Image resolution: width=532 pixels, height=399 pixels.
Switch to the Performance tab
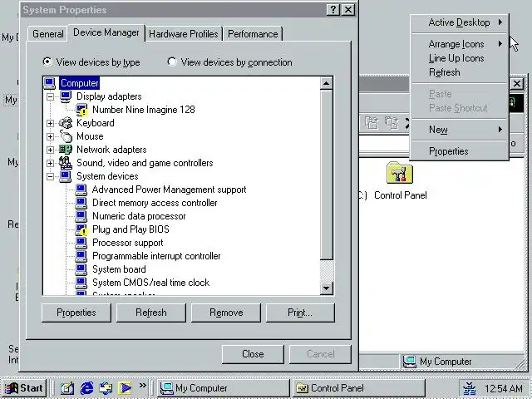click(x=253, y=34)
